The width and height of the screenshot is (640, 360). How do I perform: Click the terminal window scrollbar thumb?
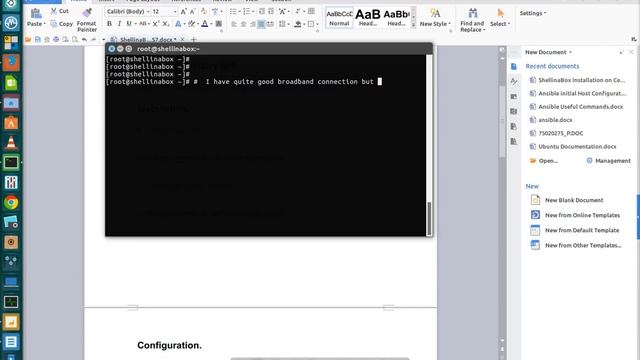click(x=429, y=219)
